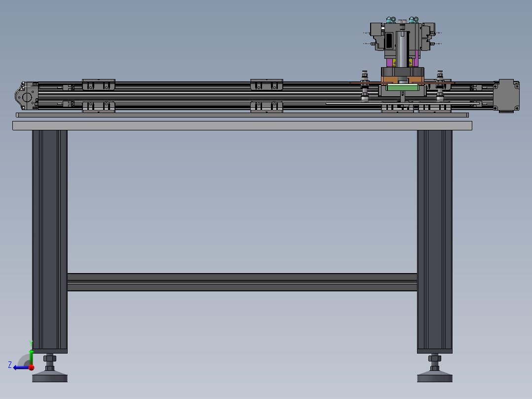This screenshot has width=532, height=399.
Task: Select the stepper motor at the rail's right end
Action: point(508,95)
